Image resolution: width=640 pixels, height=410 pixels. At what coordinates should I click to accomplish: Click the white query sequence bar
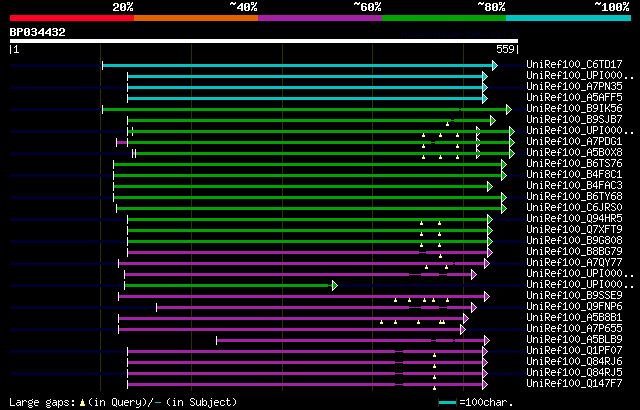[264, 41]
